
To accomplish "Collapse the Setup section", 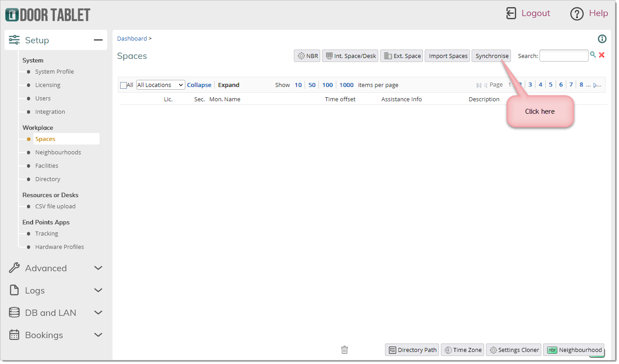I will click(98, 40).
